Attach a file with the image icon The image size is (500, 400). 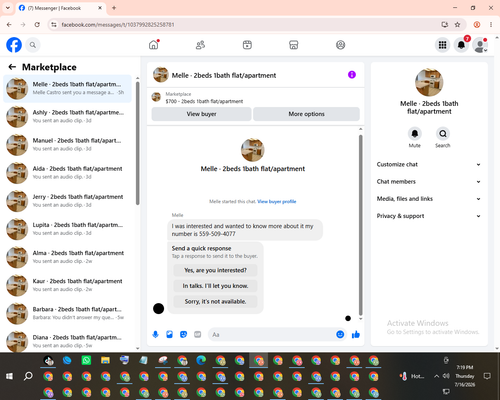(169, 334)
